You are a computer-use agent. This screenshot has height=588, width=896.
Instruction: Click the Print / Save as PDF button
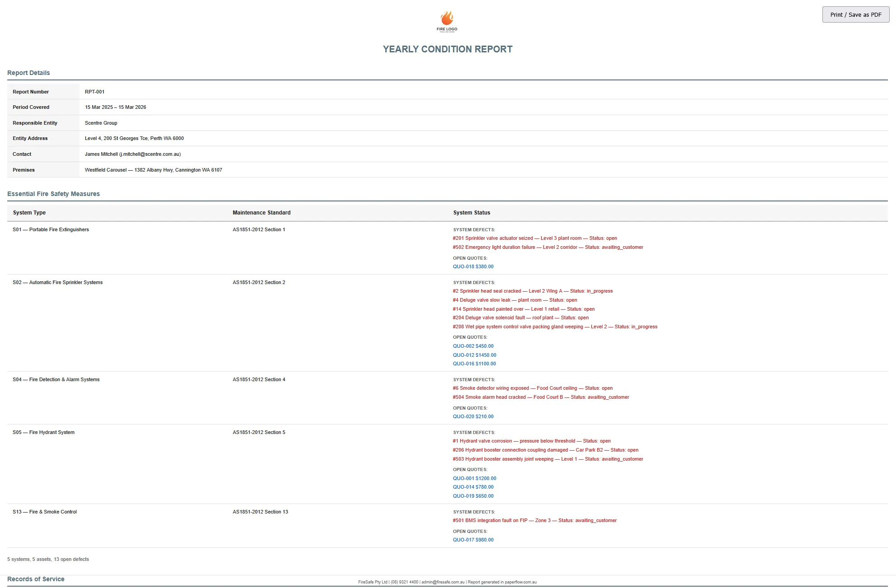pos(855,14)
